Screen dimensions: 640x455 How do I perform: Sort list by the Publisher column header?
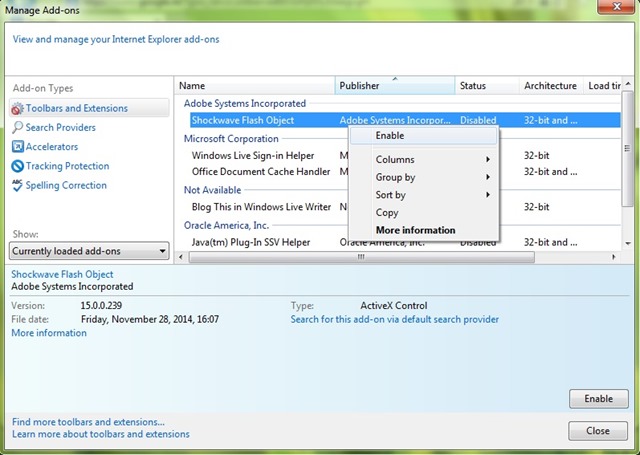394,86
